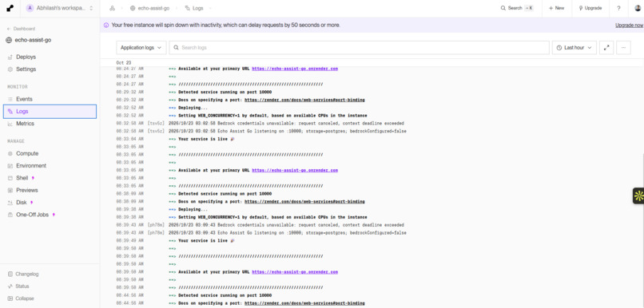Open the logs more options menu
644x308 pixels.
point(623,48)
